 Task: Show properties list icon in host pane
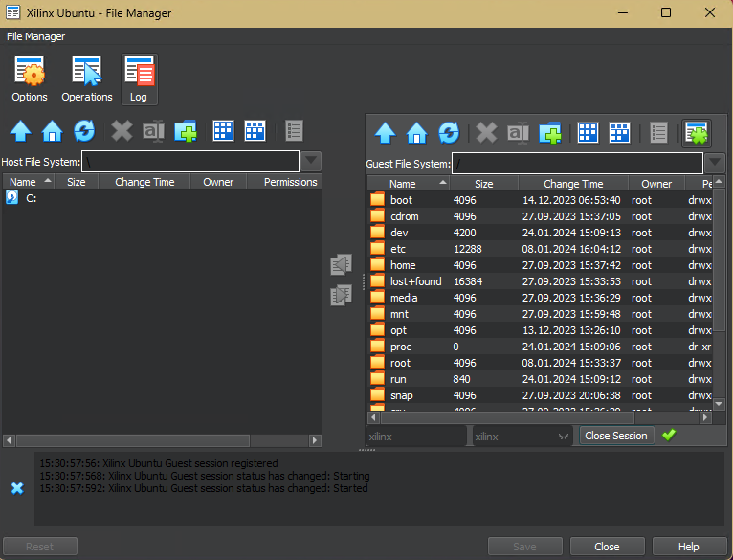[294, 131]
